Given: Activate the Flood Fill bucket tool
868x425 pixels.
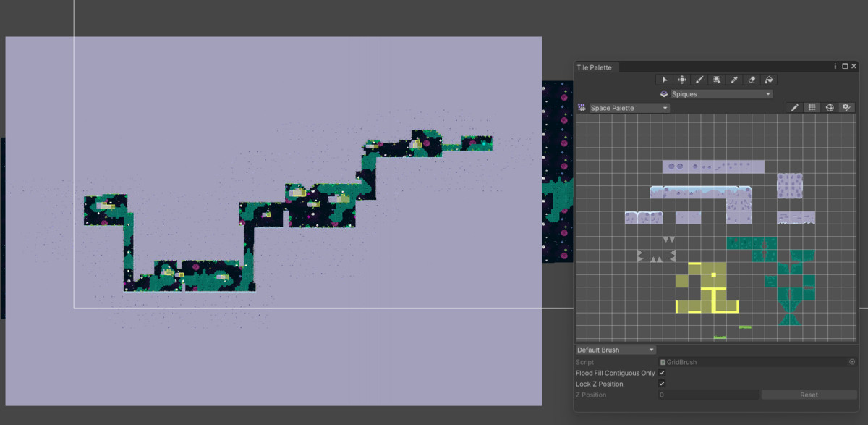Looking at the screenshot, I should pyautogui.click(x=768, y=79).
